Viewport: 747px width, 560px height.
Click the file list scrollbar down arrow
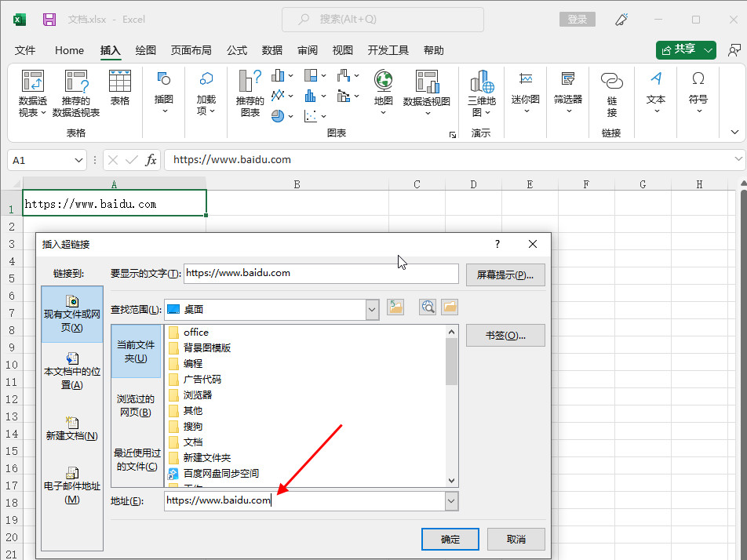click(x=452, y=481)
